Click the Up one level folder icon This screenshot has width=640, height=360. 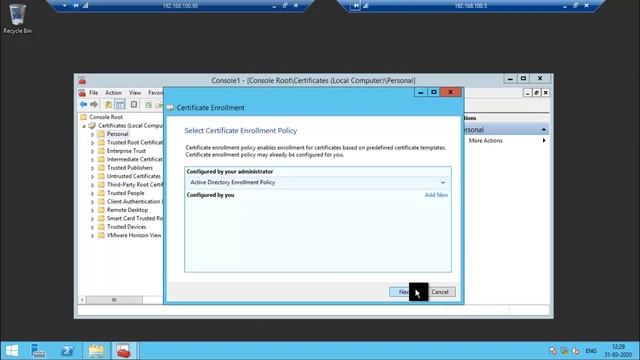pos(109,104)
